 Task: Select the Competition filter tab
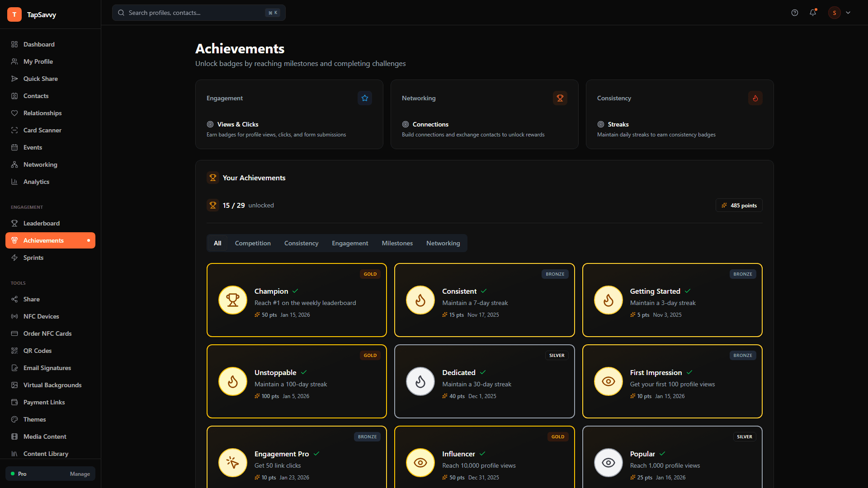[x=253, y=243]
